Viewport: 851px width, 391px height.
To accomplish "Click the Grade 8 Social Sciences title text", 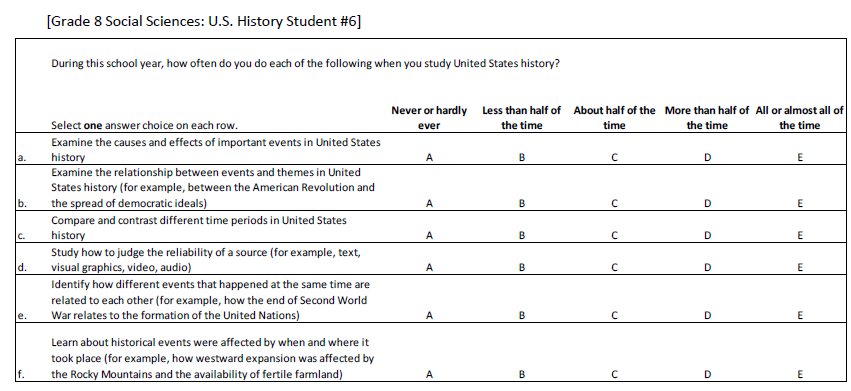I will (x=204, y=21).
